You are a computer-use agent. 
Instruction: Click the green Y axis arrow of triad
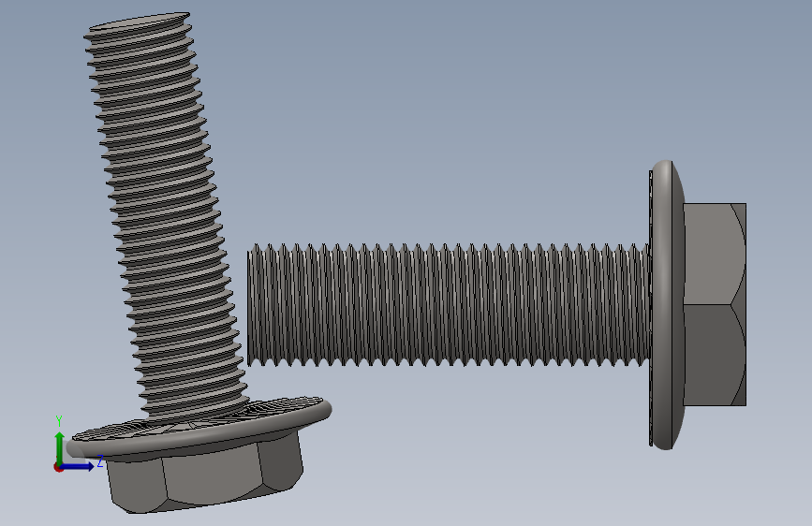[x=60, y=447]
